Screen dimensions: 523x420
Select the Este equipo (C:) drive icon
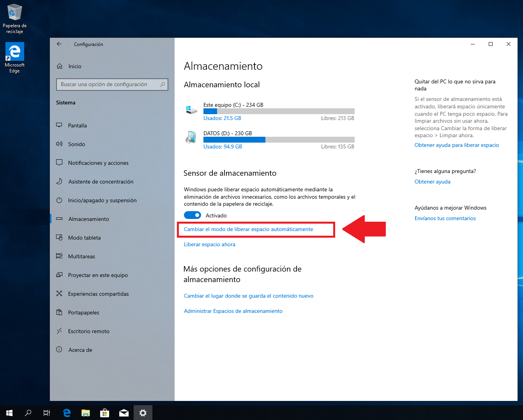click(x=191, y=110)
